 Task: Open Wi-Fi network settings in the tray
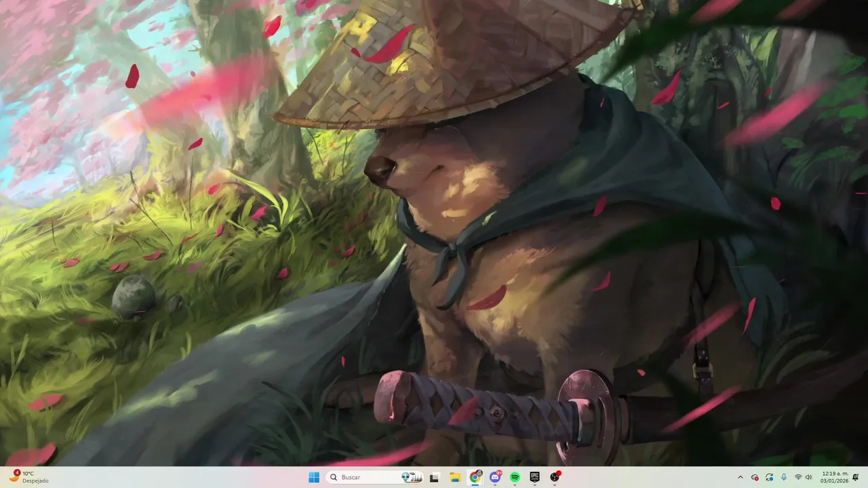[x=798, y=477]
